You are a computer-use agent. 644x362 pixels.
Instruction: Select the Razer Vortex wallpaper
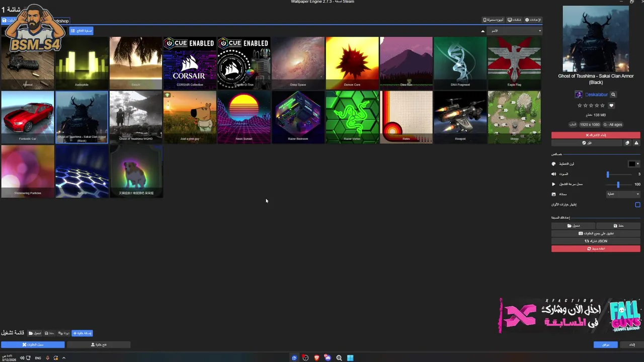click(x=352, y=117)
